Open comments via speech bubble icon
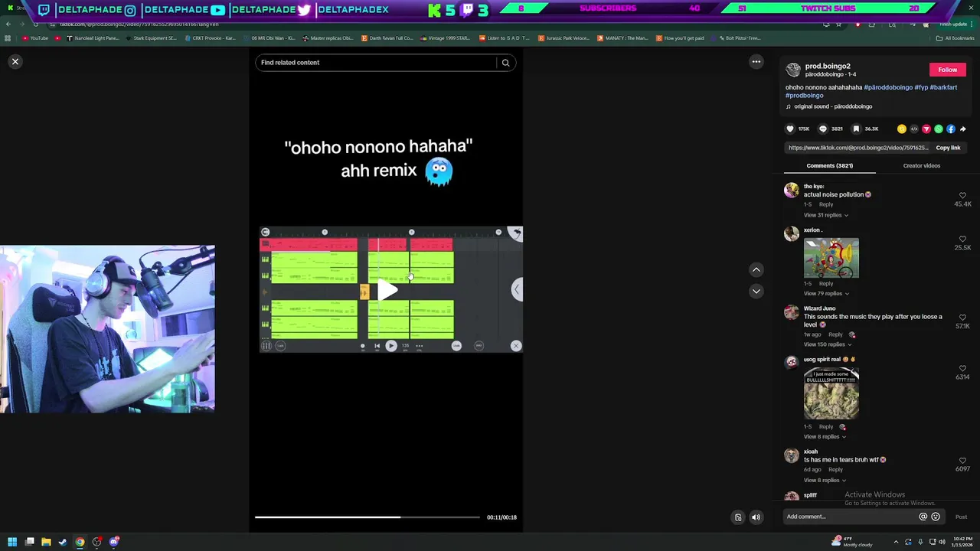Image resolution: width=980 pixels, height=551 pixels. click(x=823, y=129)
